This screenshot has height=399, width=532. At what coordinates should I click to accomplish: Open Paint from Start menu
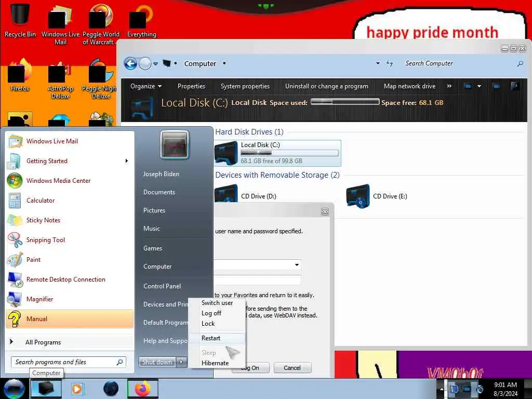coord(70,260)
